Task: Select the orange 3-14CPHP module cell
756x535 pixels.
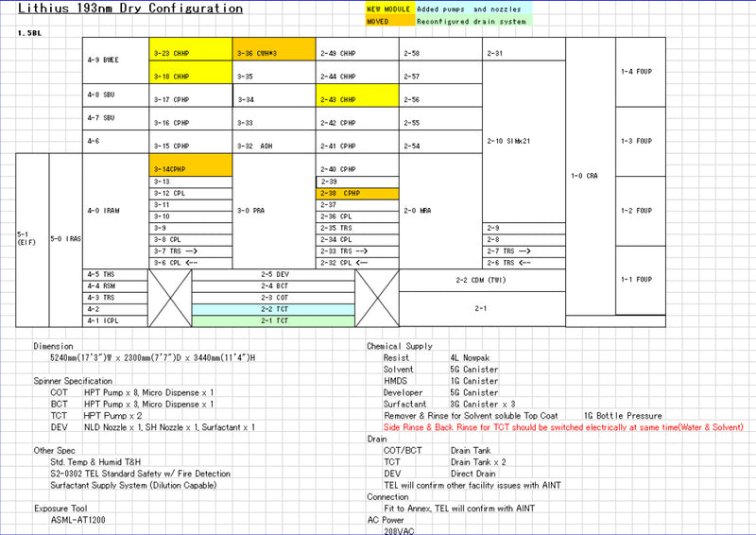Action: 191,165
